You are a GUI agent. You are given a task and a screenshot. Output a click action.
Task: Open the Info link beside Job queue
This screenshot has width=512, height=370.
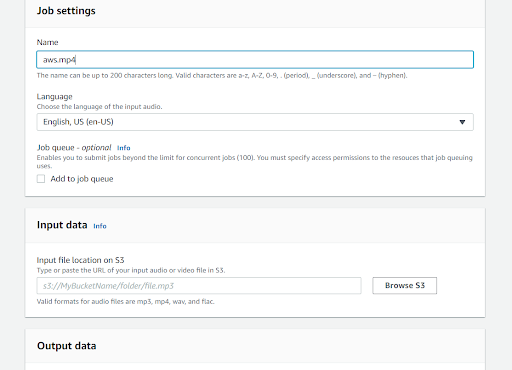(124, 148)
